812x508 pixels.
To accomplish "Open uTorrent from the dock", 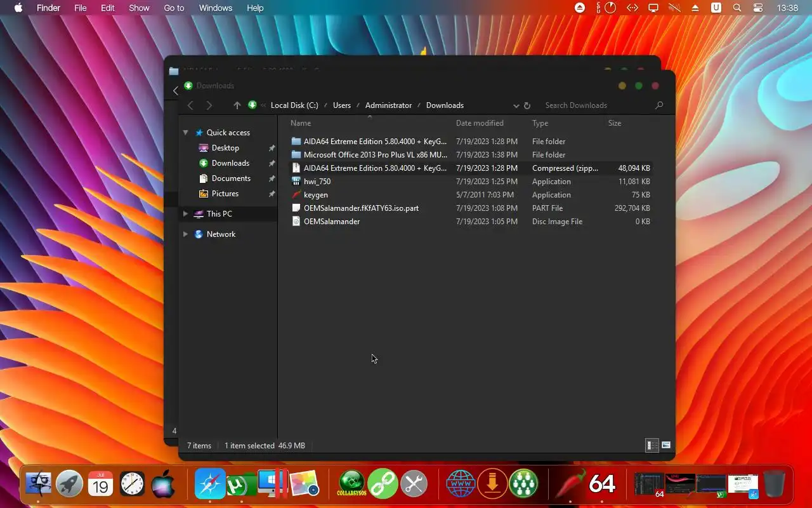I will (x=241, y=485).
